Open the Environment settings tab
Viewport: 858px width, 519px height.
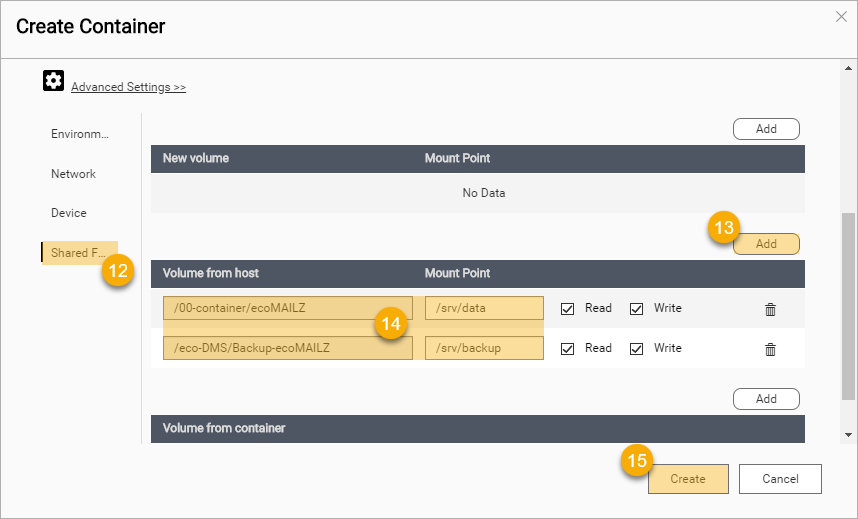[80, 134]
